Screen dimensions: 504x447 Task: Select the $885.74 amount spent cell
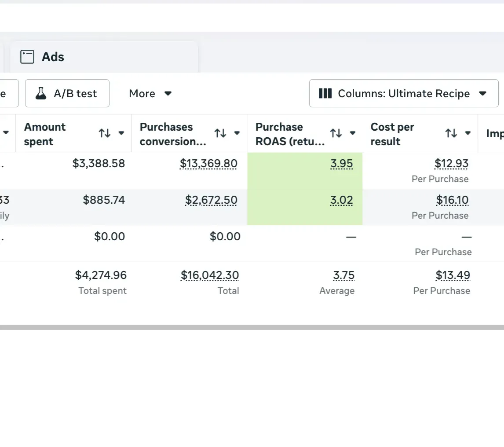(103, 200)
